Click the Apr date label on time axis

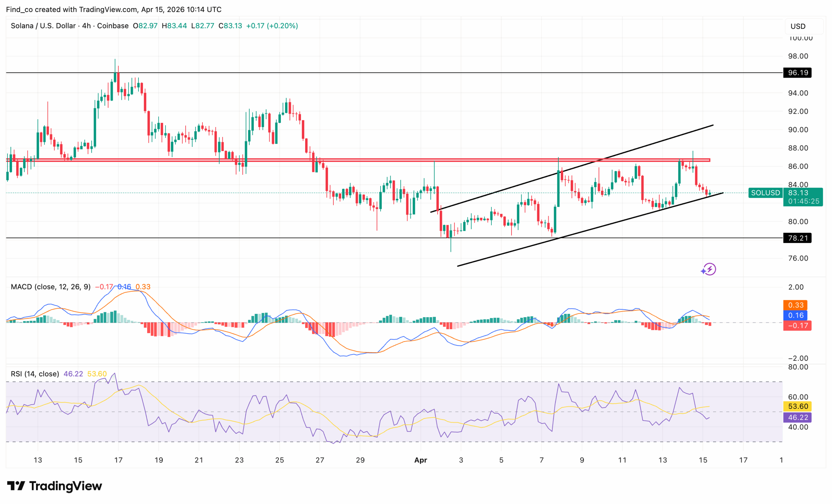point(421,460)
